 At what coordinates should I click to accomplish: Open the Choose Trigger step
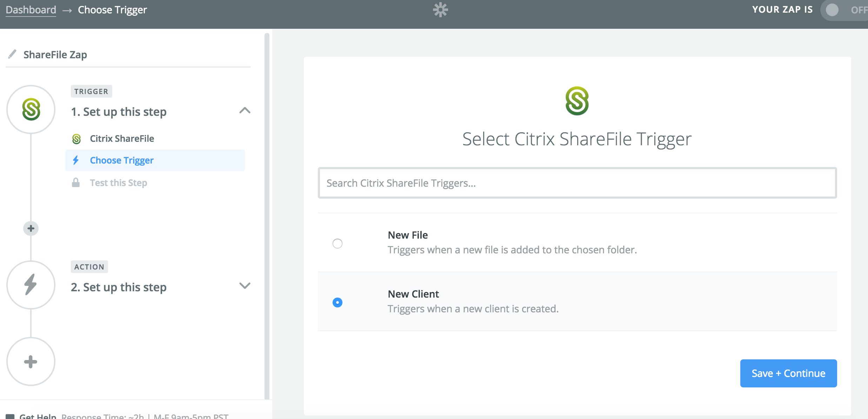155,160
